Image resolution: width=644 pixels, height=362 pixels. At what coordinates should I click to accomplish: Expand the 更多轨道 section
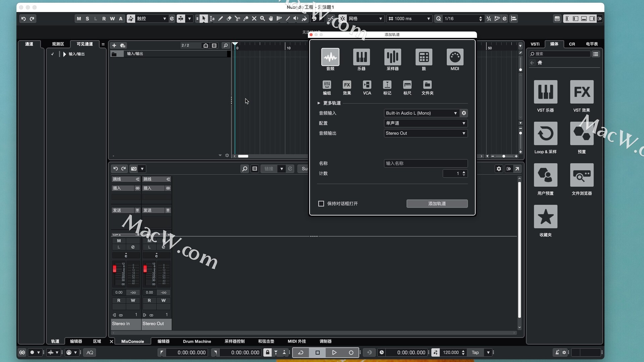click(319, 103)
